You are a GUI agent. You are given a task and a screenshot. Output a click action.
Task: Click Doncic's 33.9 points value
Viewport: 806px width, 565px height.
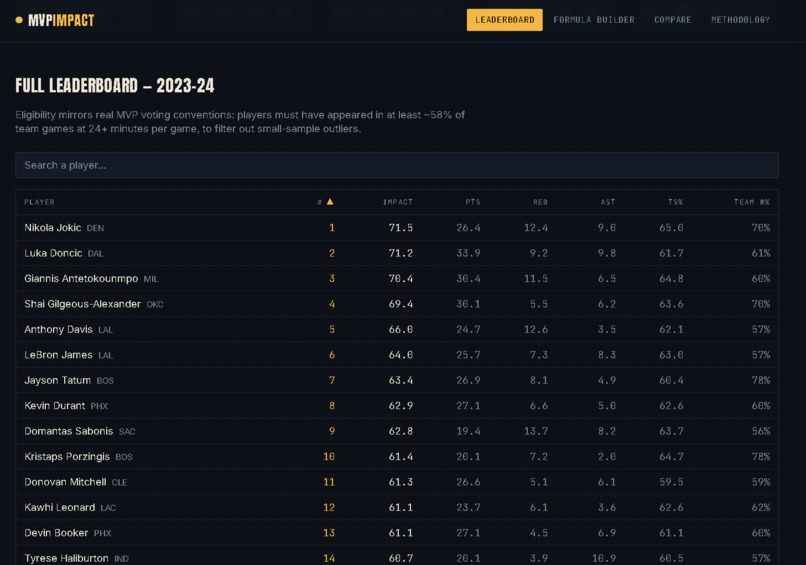click(468, 253)
